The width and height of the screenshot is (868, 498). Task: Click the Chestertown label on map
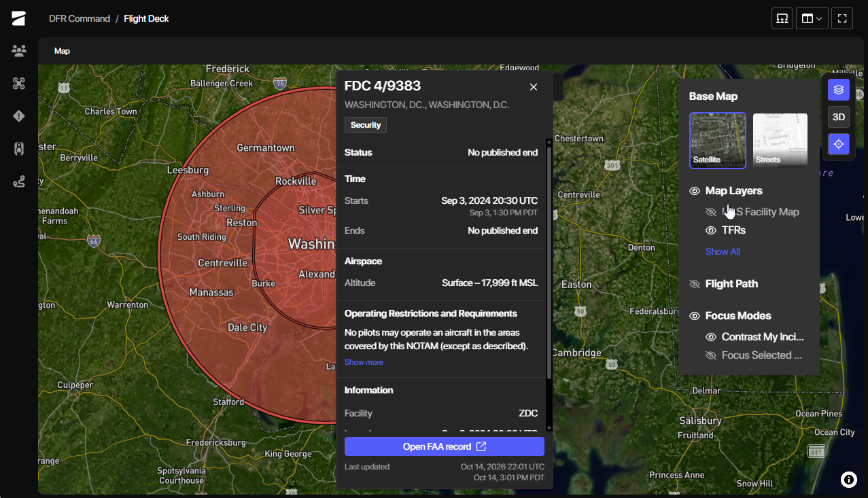coord(579,138)
